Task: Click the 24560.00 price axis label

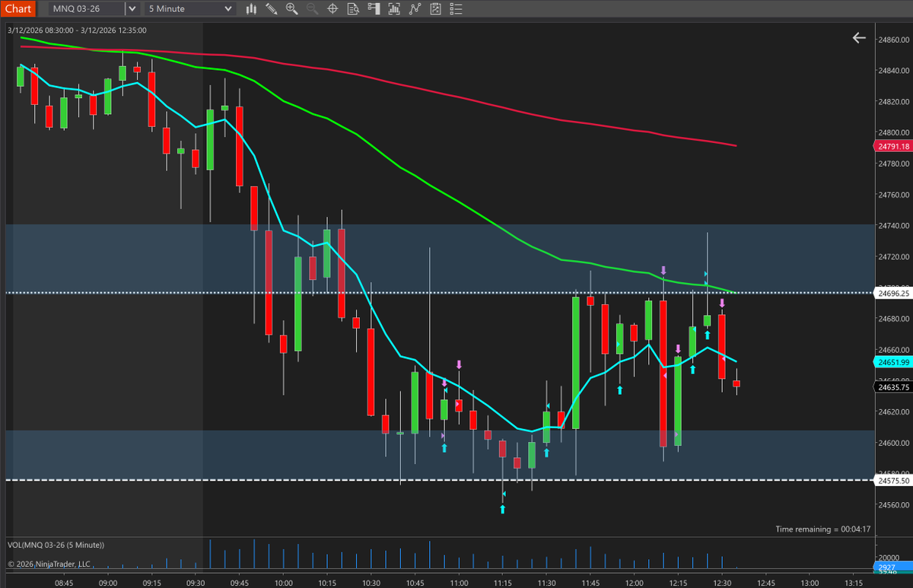Action: (x=893, y=505)
